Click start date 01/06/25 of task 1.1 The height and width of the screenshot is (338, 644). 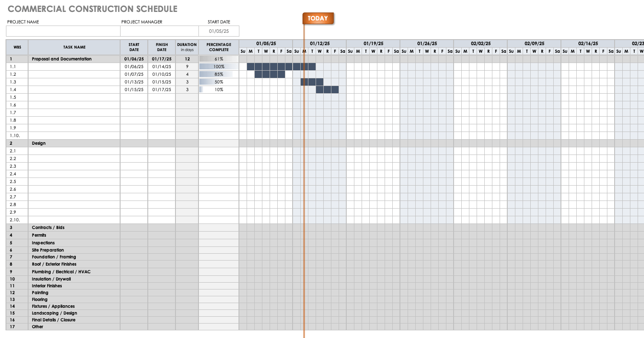click(x=134, y=67)
